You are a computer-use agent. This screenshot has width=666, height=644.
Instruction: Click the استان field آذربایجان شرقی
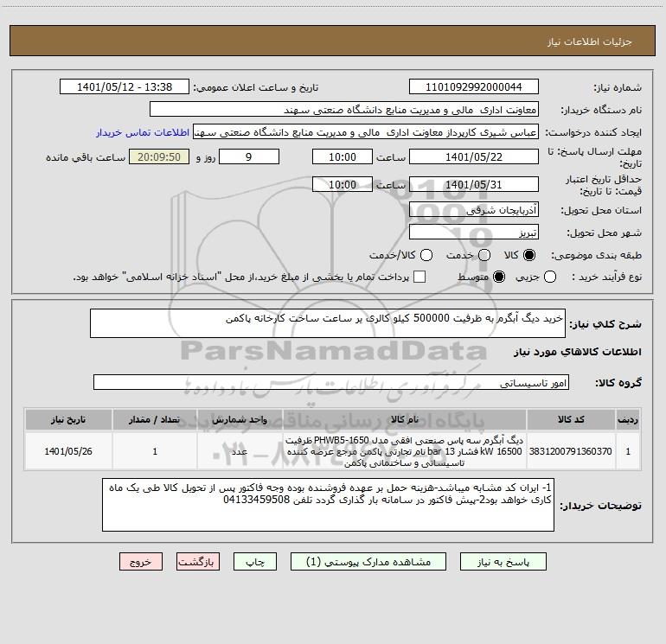474,210
